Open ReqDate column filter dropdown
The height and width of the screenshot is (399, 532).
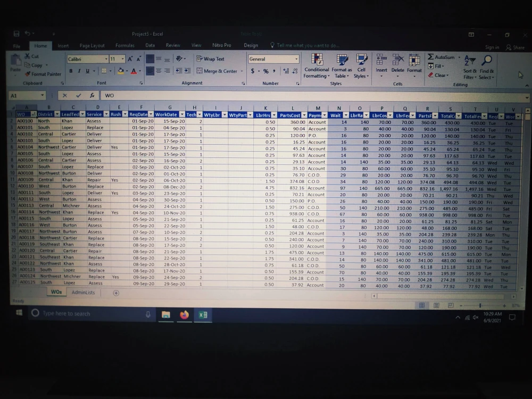pyautogui.click(x=151, y=114)
